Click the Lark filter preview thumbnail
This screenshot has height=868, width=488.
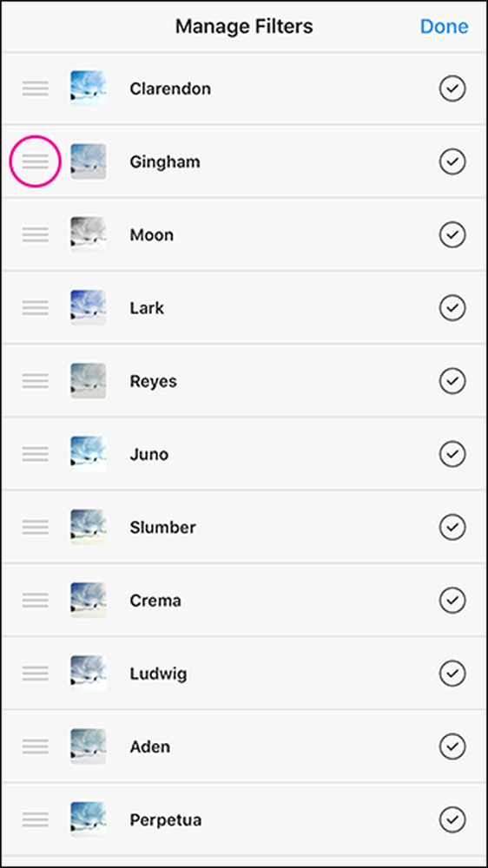coord(89,308)
